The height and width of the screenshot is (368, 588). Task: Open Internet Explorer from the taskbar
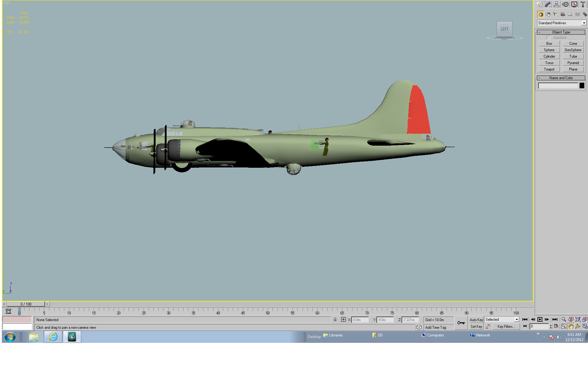pos(53,337)
